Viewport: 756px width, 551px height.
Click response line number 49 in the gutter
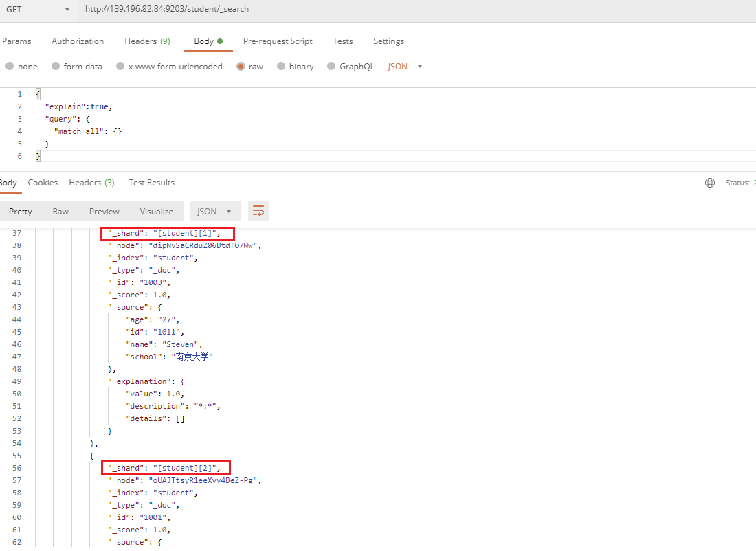tap(17, 381)
